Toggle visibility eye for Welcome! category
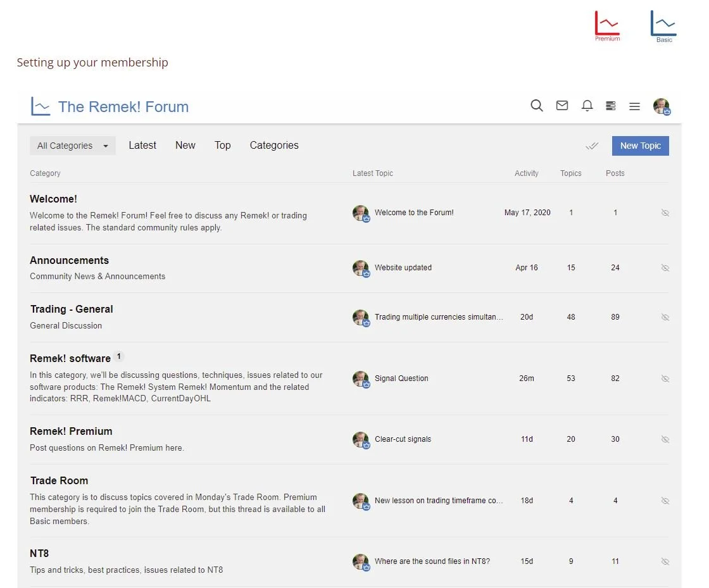 (665, 213)
